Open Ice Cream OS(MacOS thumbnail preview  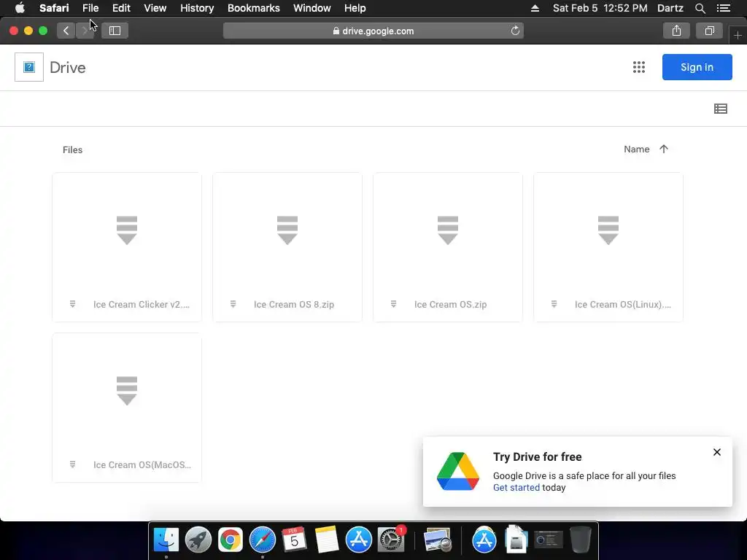127,391
